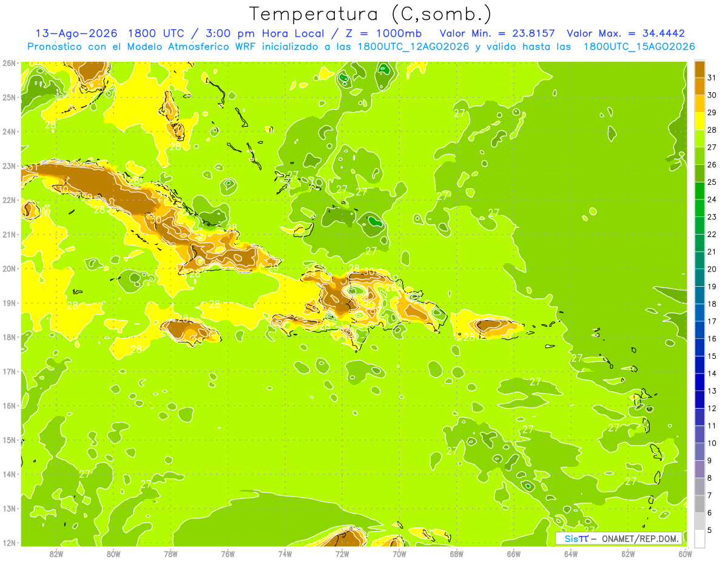Click color bar scale label 29
This screenshot has width=728, height=562.
click(x=712, y=113)
